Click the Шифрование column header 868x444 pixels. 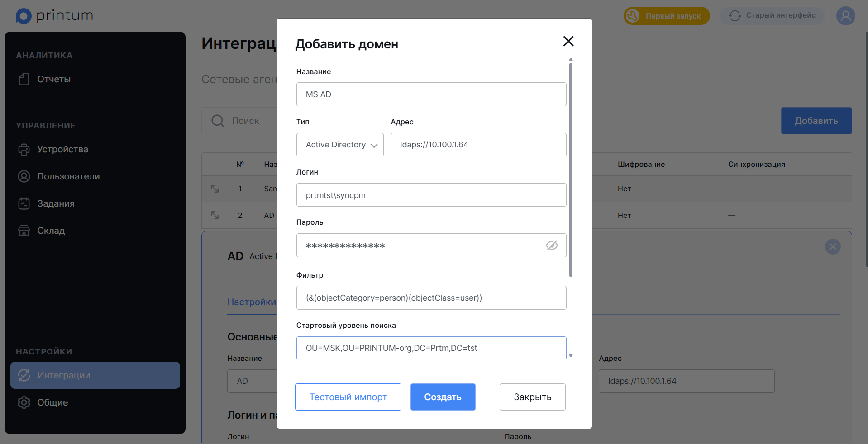tap(641, 164)
